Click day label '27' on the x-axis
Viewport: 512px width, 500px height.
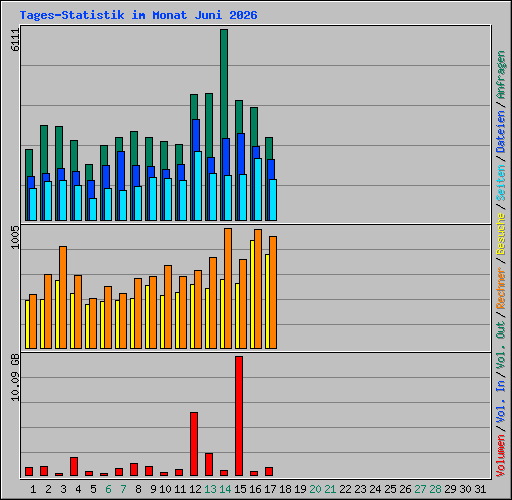[420, 489]
